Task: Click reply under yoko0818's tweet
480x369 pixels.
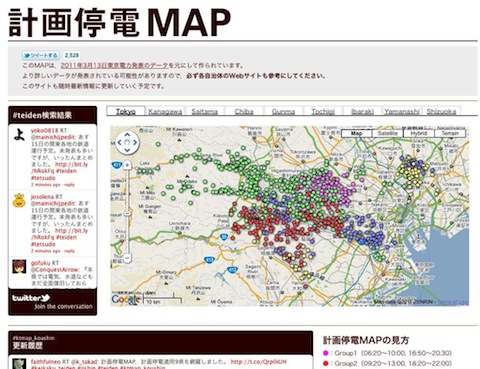Action: click(69, 185)
